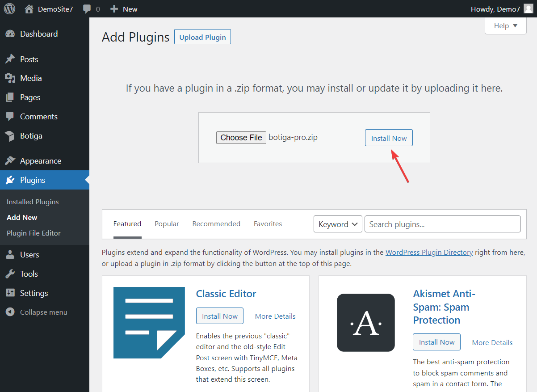Open the Tools menu label
This screenshot has width=537, height=392.
pos(29,274)
